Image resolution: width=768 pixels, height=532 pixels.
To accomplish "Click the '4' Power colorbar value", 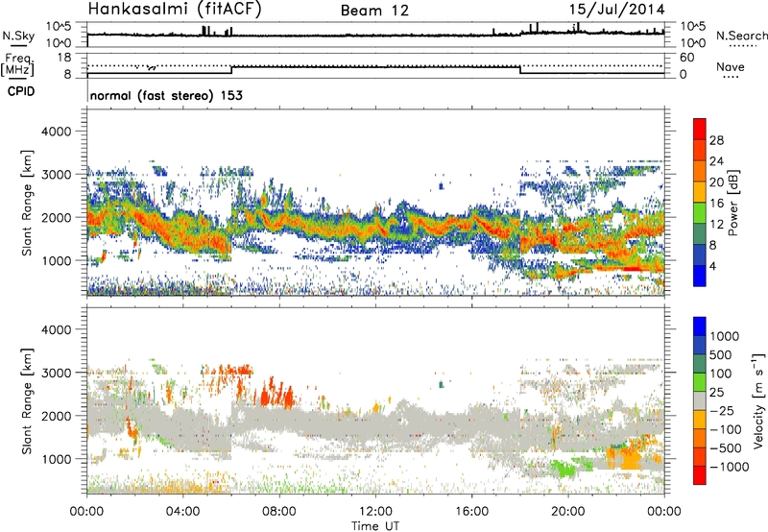I will pos(712,266).
